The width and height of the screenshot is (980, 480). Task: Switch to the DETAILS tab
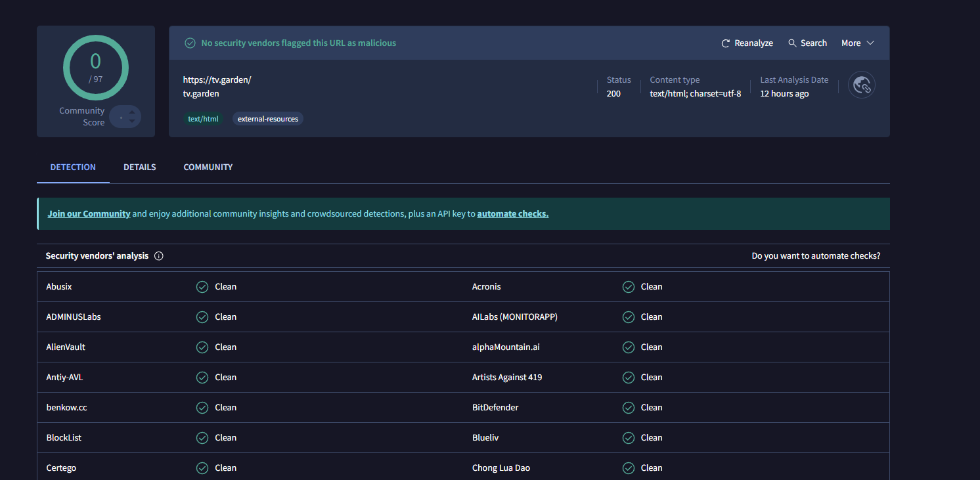tap(140, 167)
